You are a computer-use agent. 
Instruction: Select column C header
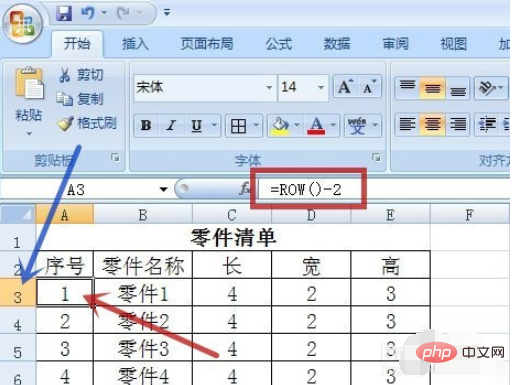point(232,214)
